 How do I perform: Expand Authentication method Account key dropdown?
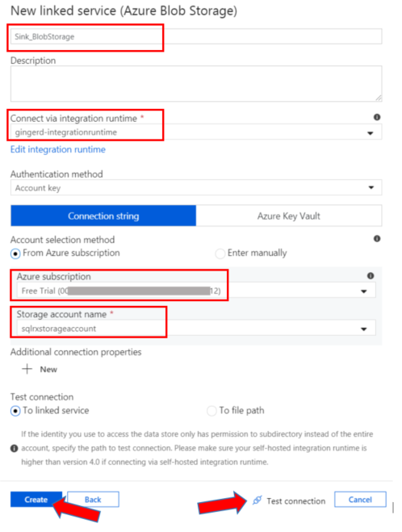point(196,187)
